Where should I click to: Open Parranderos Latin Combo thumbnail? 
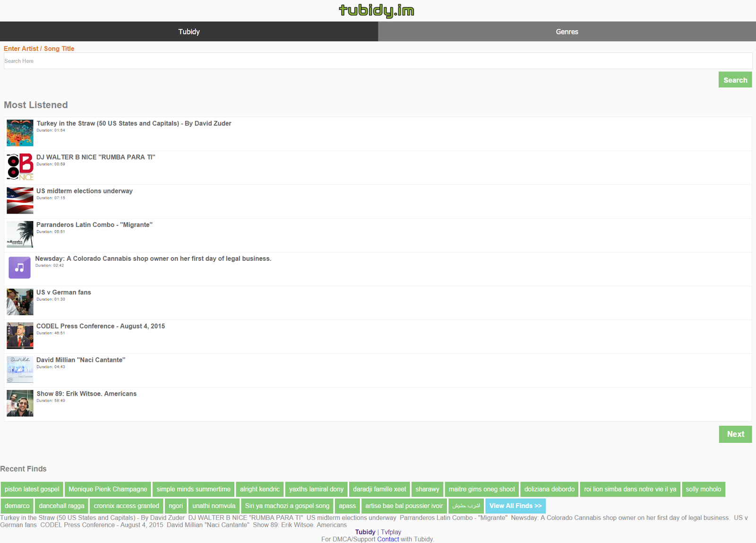click(20, 234)
